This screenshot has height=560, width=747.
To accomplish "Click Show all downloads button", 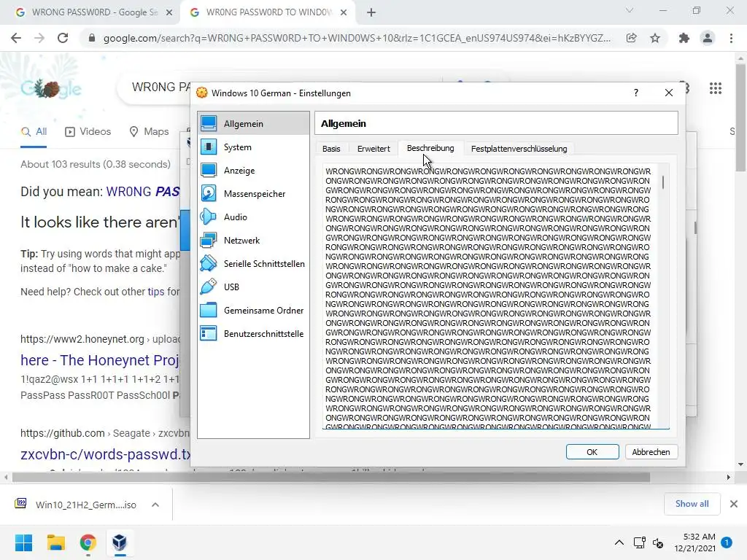I will pyautogui.click(x=692, y=504).
